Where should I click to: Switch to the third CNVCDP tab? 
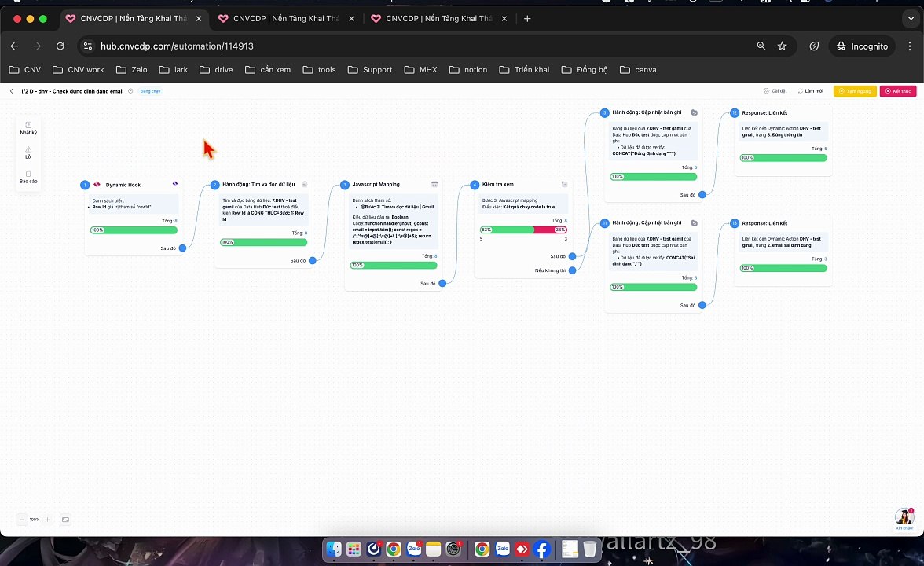click(x=439, y=19)
